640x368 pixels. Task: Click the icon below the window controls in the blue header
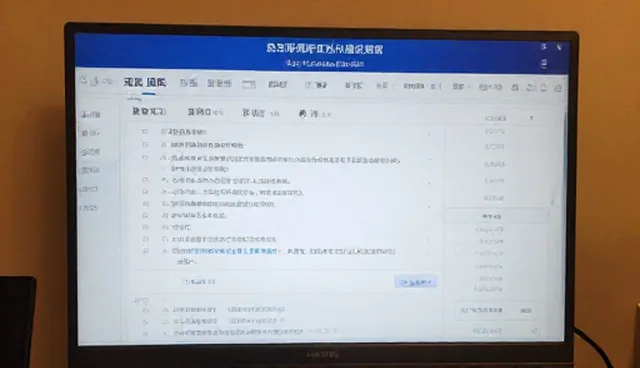pos(544,64)
